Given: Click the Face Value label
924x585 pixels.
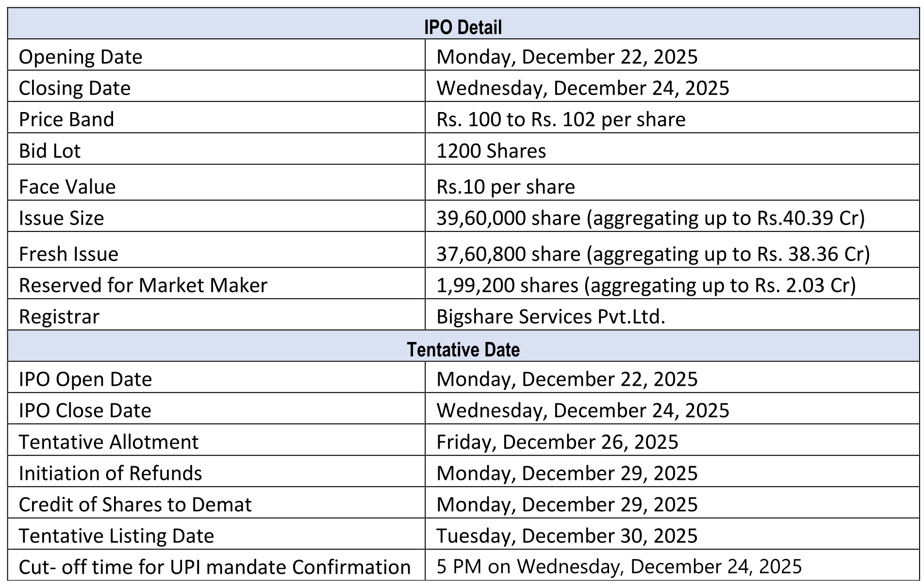Looking at the screenshot, I should (67, 187).
